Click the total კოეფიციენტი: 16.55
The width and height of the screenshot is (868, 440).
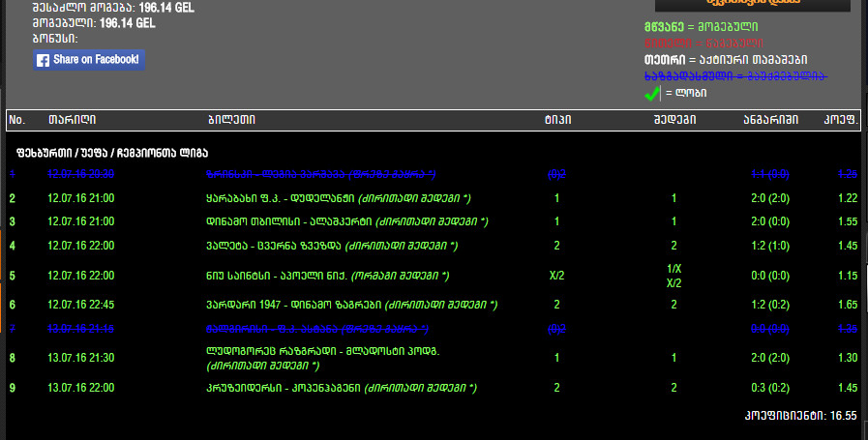click(x=801, y=416)
